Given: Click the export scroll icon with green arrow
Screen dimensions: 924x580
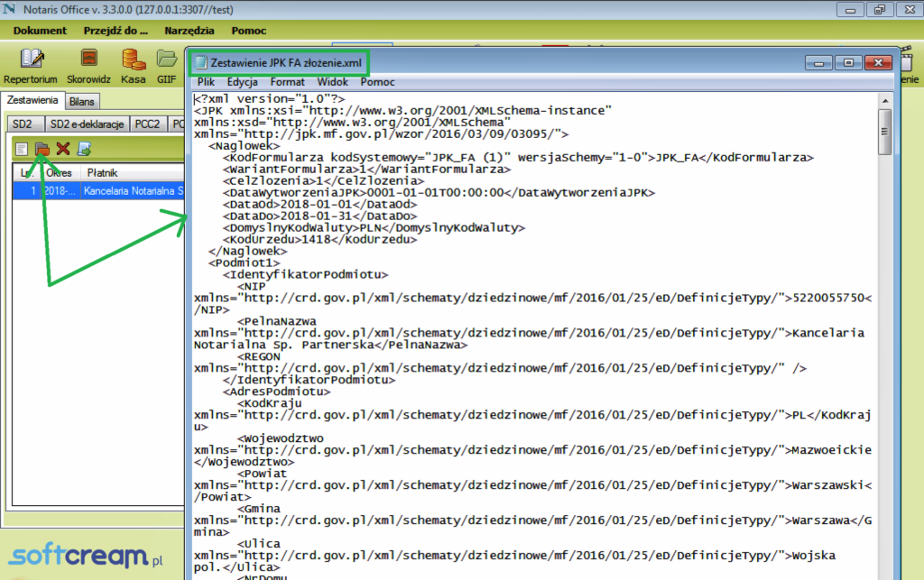Looking at the screenshot, I should coord(84,149).
